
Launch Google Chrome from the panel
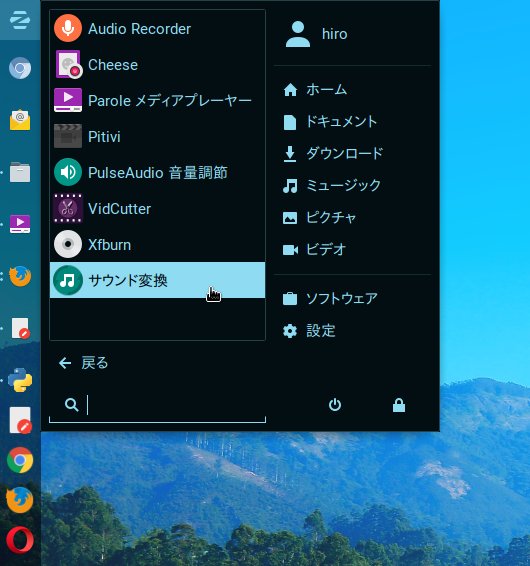pyautogui.click(x=20, y=460)
